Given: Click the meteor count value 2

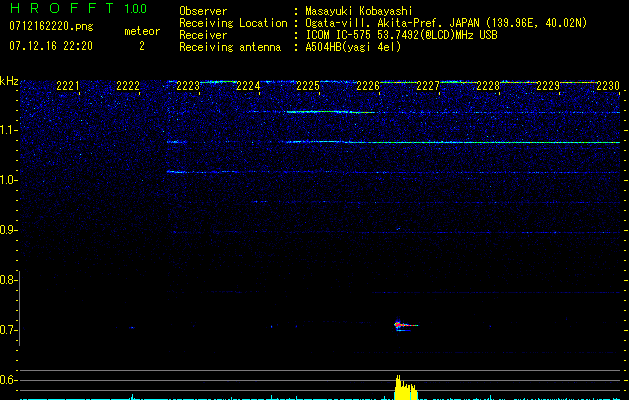Looking at the screenshot, I should point(142,46).
